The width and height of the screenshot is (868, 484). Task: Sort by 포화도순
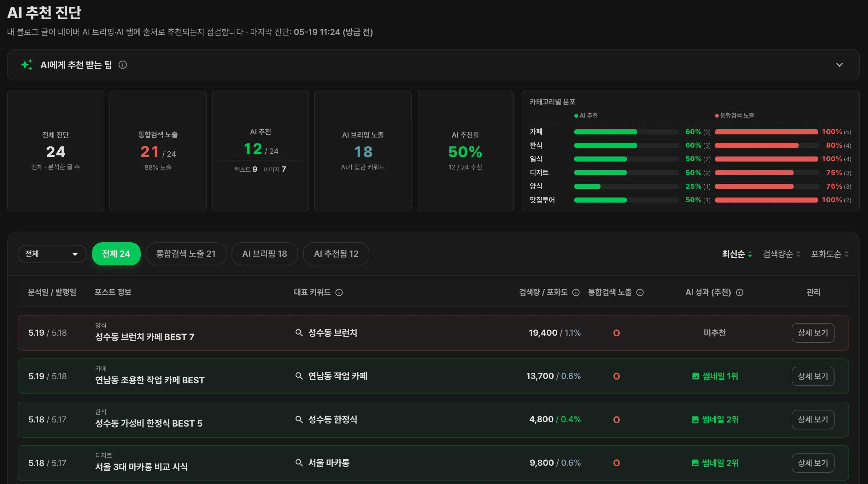[830, 254]
